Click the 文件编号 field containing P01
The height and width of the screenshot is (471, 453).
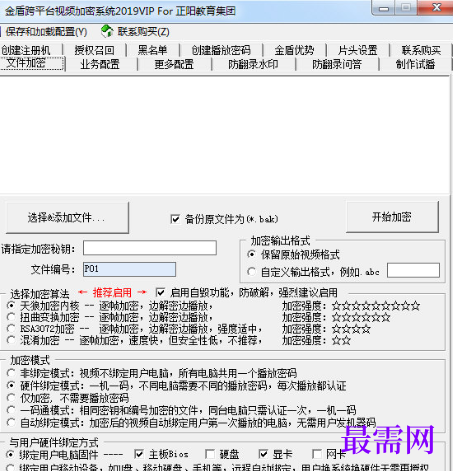tap(129, 269)
